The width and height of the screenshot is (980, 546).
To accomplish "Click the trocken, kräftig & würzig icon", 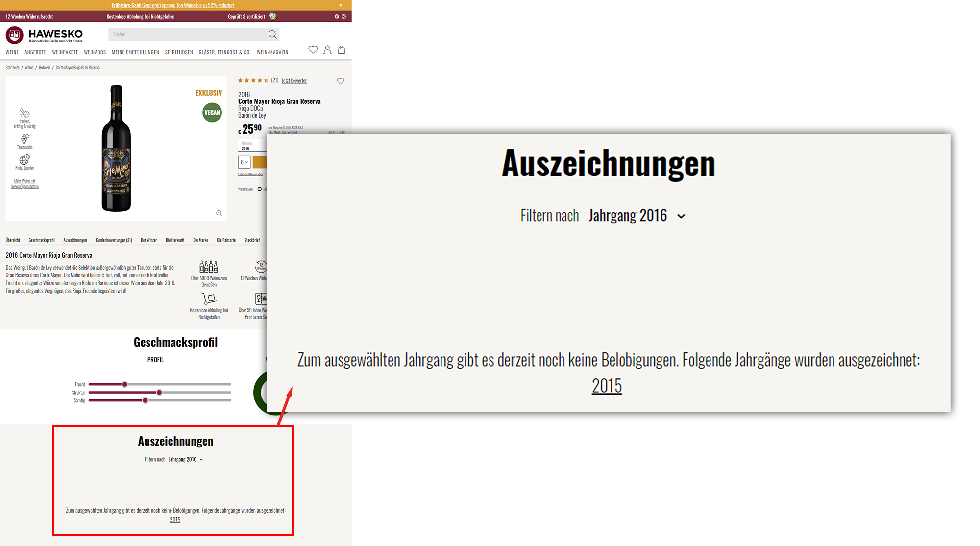I will [24, 113].
